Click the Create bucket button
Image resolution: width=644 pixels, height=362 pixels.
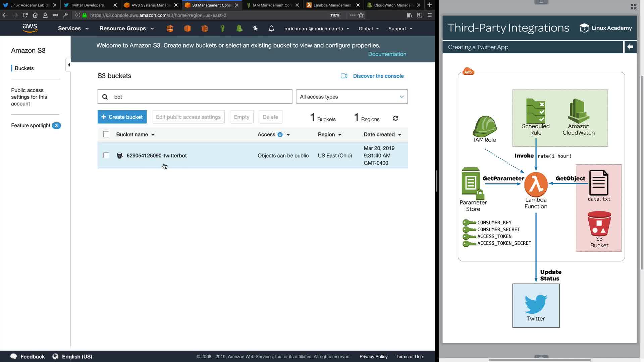pos(122,117)
